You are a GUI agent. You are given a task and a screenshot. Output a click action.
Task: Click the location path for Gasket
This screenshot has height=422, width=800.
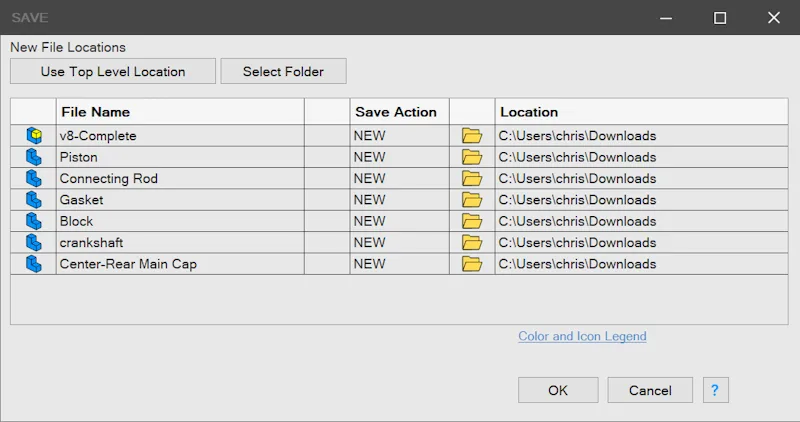pos(641,200)
